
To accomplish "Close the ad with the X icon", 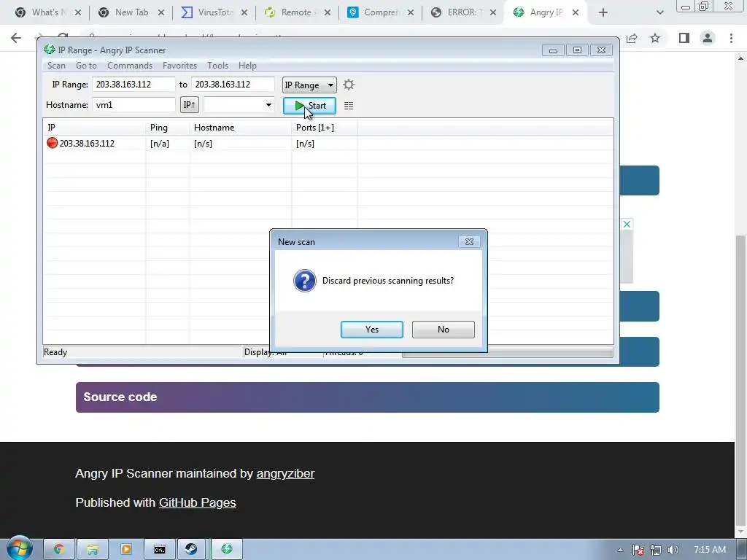I will pos(627,224).
